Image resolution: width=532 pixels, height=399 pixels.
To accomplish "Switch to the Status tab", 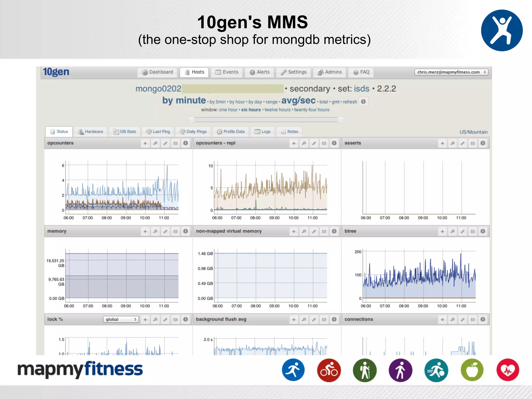I will pyautogui.click(x=59, y=132).
